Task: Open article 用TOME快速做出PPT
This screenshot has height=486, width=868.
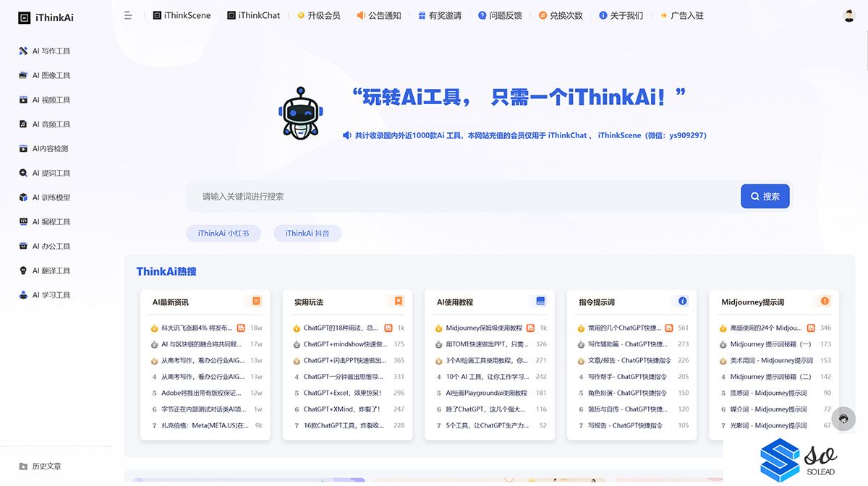Action: tap(487, 344)
